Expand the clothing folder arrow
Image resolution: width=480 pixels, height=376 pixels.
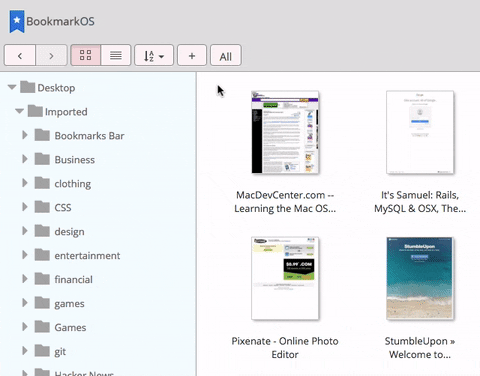click(25, 183)
